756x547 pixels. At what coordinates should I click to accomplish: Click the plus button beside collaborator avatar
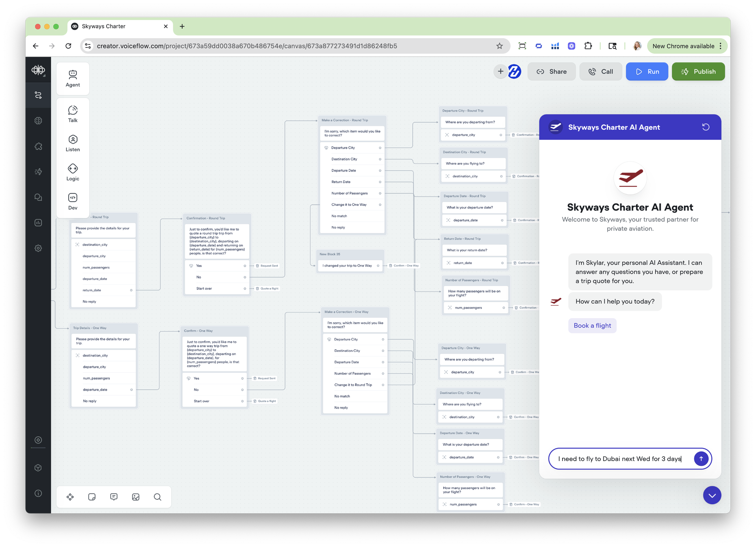(500, 71)
